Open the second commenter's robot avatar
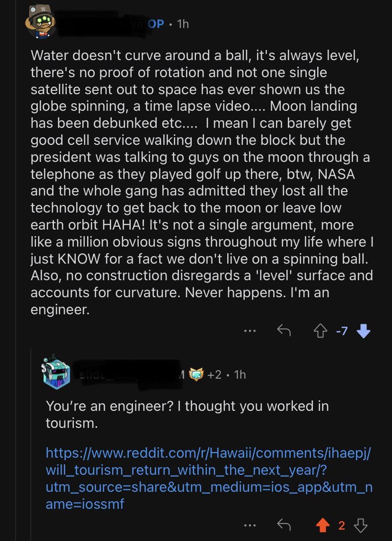 [55, 373]
